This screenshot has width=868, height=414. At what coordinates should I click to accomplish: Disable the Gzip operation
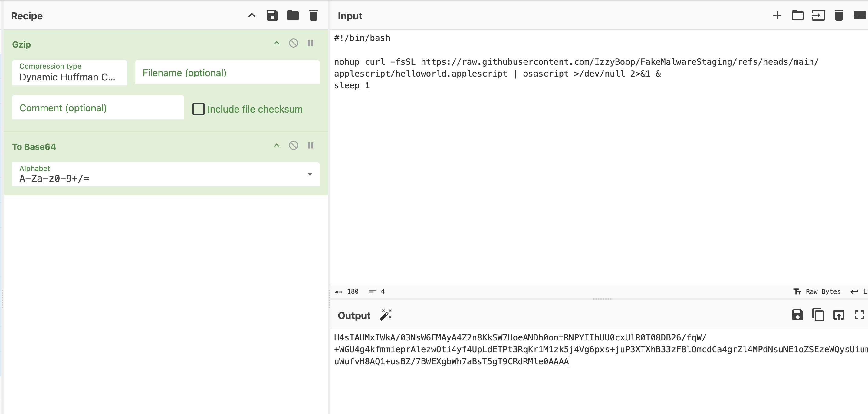pyautogui.click(x=294, y=43)
